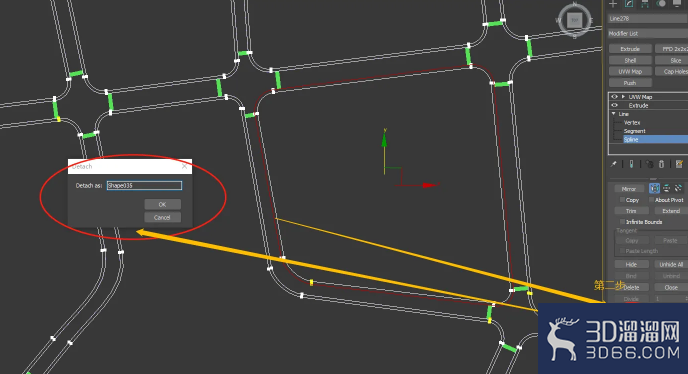688x374 pixels.
Task: Open the Motion command panel tab
Action: click(x=661, y=4)
